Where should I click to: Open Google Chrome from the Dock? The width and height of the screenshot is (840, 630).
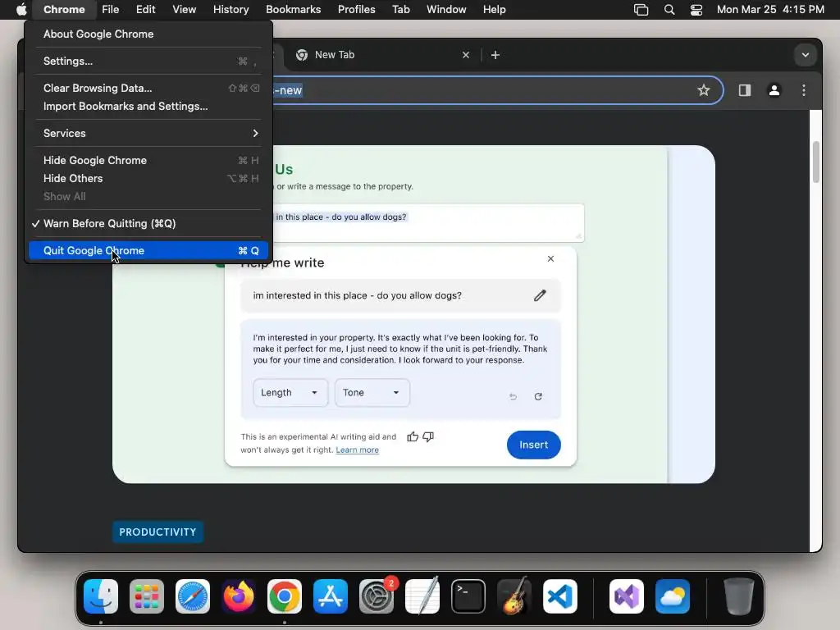285,596
